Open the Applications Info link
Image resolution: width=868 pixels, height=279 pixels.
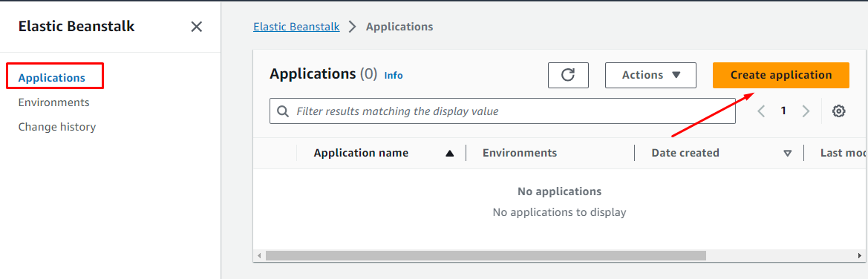[394, 75]
